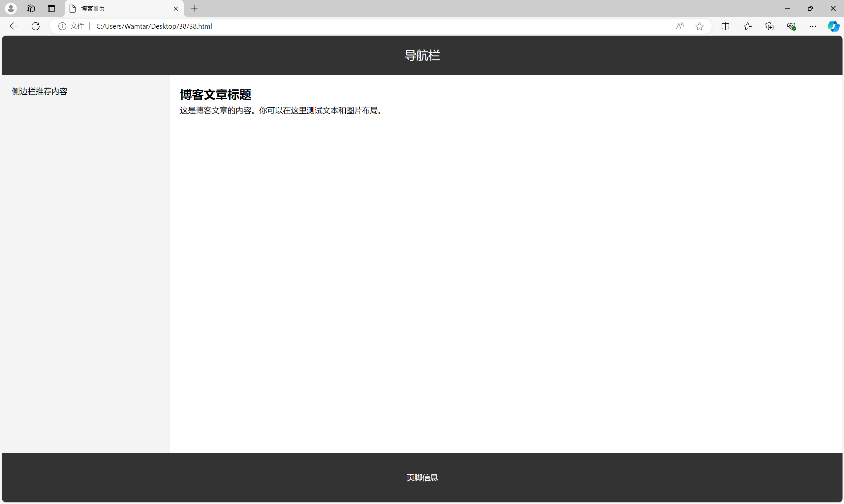Go back to the previous page
Image resolution: width=844 pixels, height=504 pixels.
click(14, 26)
